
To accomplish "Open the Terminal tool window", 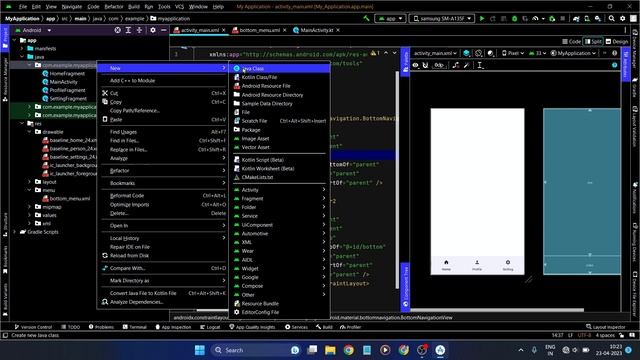I will (x=135, y=327).
